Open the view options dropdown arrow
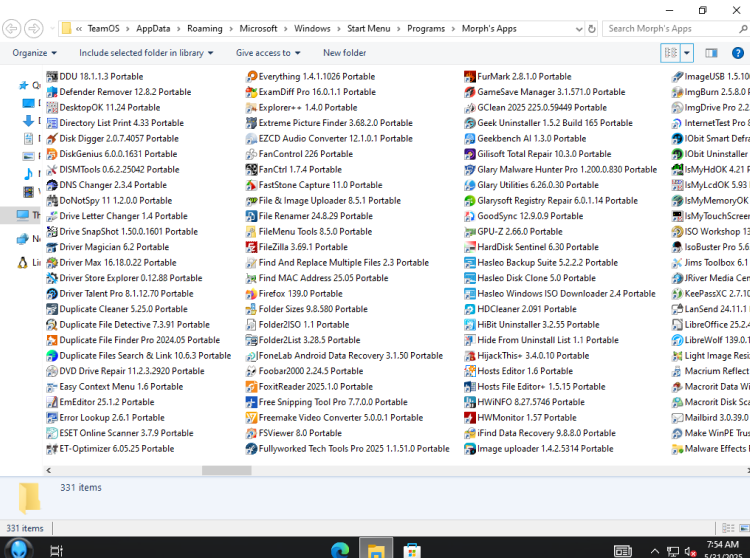Image resolution: width=750 pixels, height=558 pixels. (687, 53)
